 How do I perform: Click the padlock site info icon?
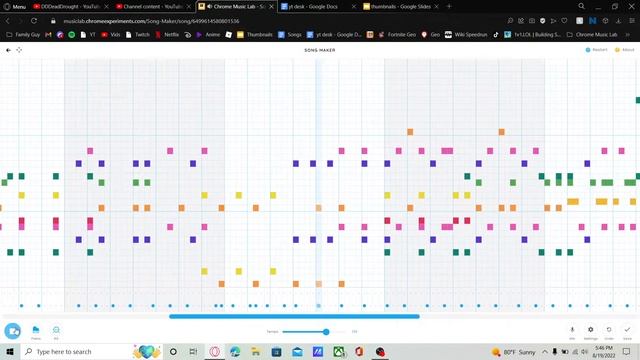53,21
